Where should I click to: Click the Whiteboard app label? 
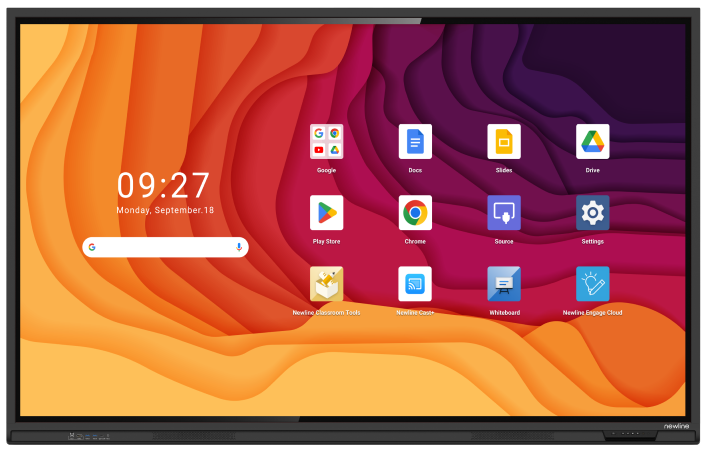(504, 313)
